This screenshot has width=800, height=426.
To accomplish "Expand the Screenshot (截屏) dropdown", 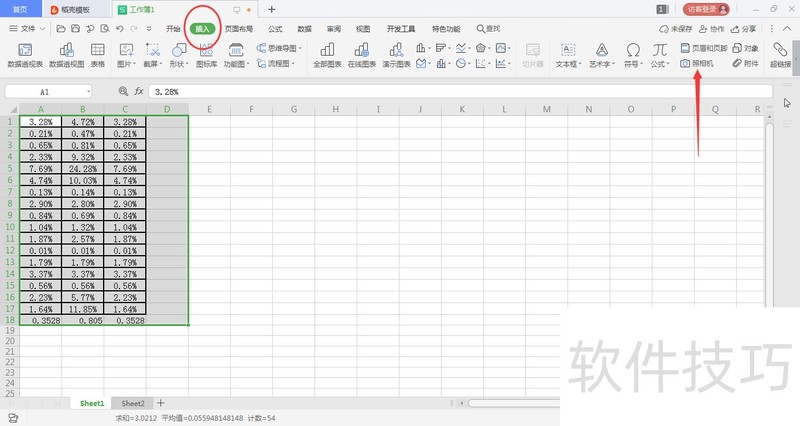I will [160, 64].
